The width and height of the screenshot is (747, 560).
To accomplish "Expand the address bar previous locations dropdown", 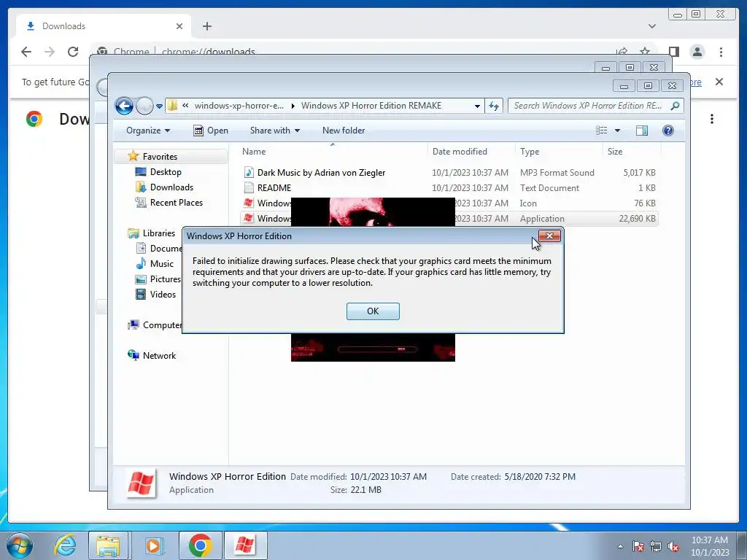I will point(477,106).
